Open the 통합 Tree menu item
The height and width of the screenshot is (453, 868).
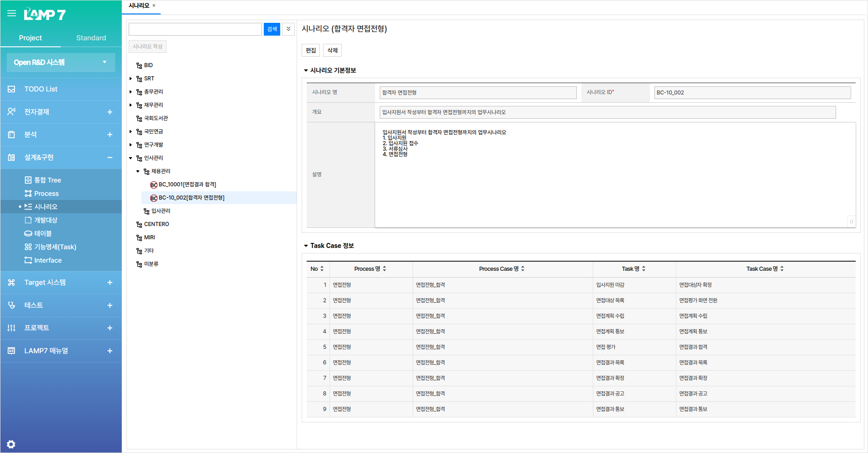[x=47, y=180]
